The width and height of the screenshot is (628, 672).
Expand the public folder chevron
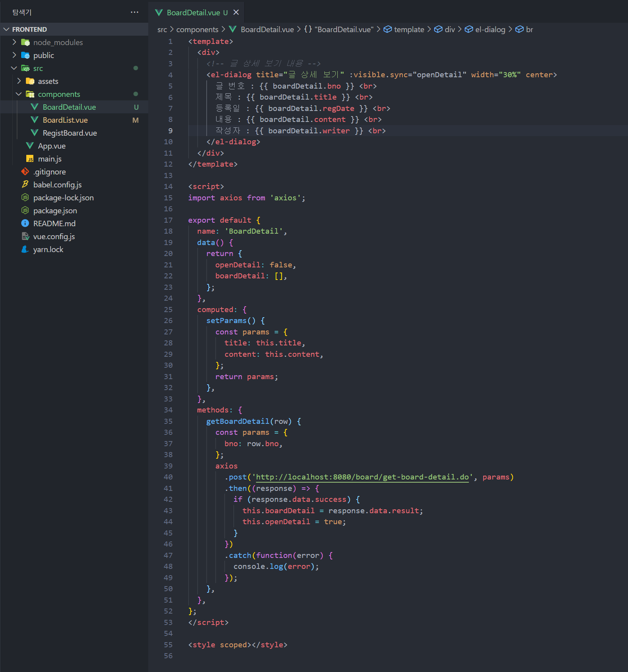[x=14, y=55]
